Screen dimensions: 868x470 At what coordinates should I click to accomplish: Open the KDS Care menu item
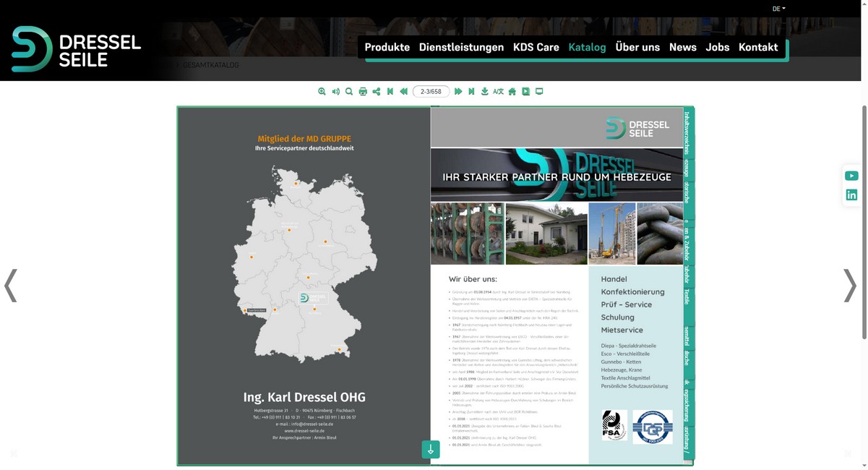pyautogui.click(x=536, y=47)
